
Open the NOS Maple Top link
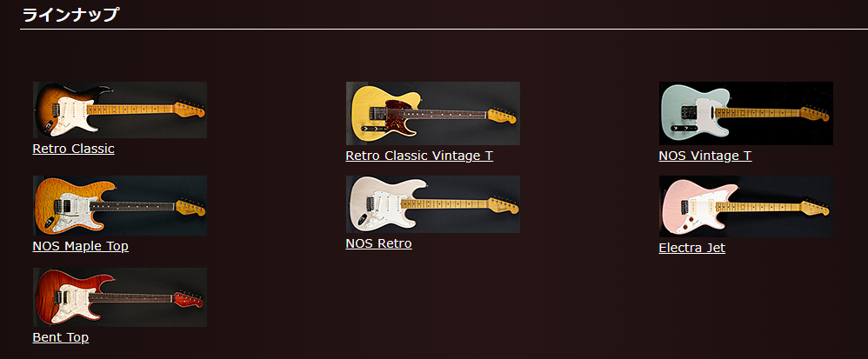click(x=81, y=246)
